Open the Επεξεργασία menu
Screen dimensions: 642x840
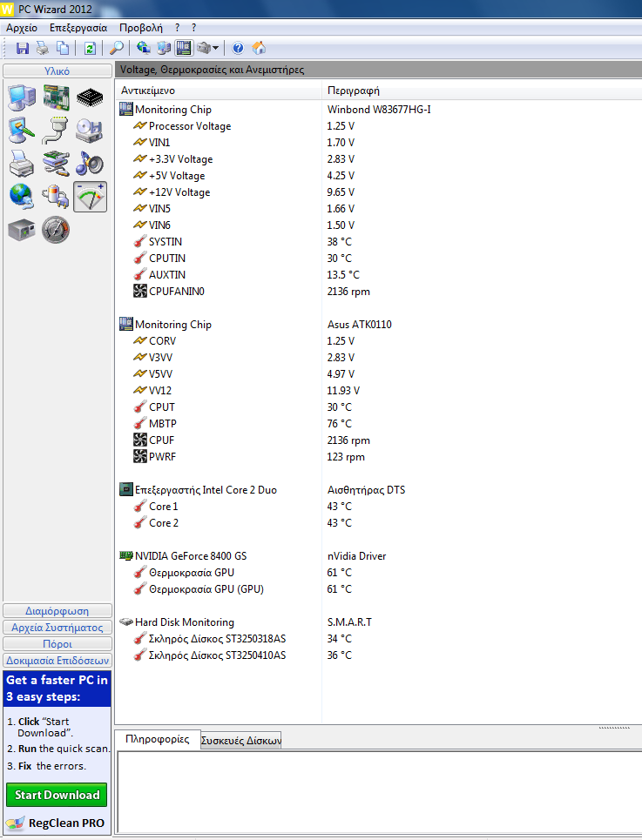78,28
